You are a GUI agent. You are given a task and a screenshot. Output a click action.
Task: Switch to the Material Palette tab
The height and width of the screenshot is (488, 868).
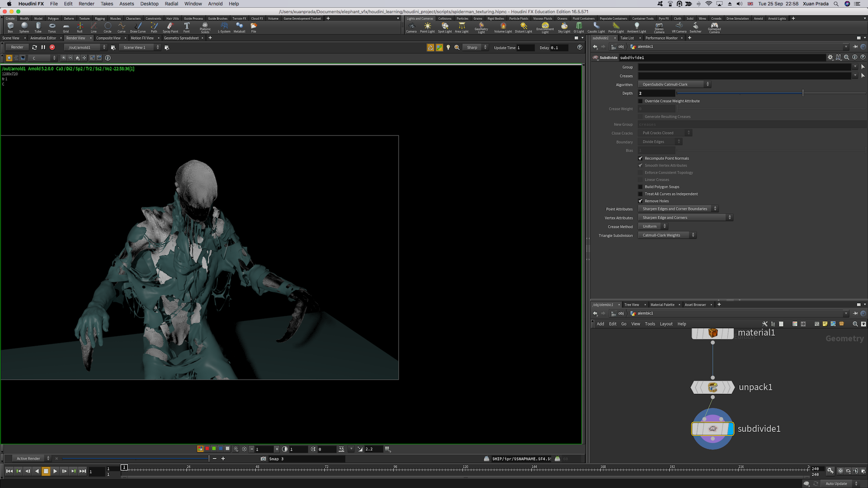[662, 305]
